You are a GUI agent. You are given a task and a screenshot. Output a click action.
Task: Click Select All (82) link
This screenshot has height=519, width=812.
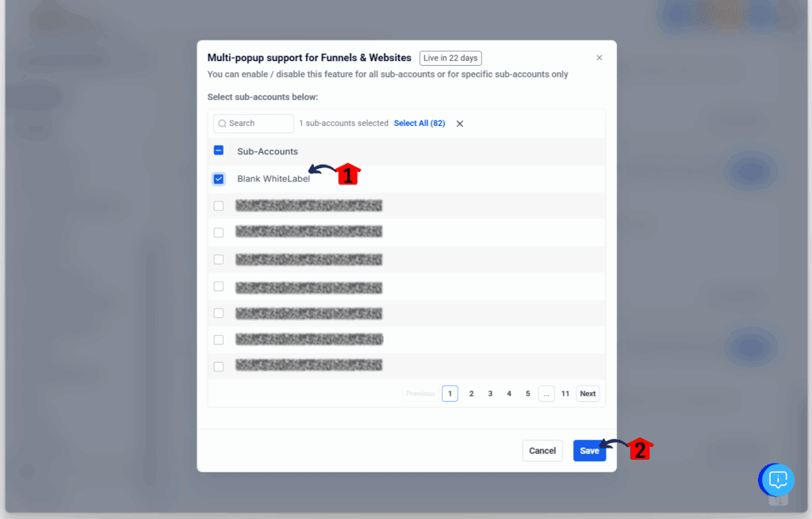click(419, 123)
